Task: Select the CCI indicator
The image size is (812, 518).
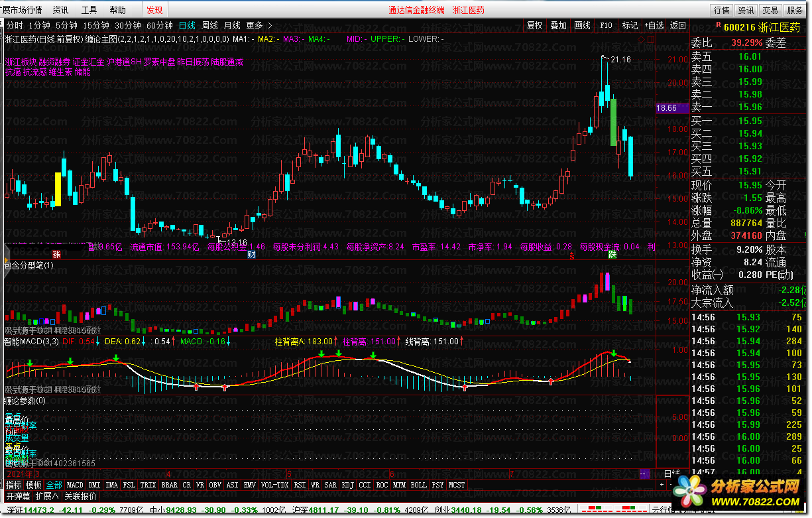Action: (x=365, y=485)
